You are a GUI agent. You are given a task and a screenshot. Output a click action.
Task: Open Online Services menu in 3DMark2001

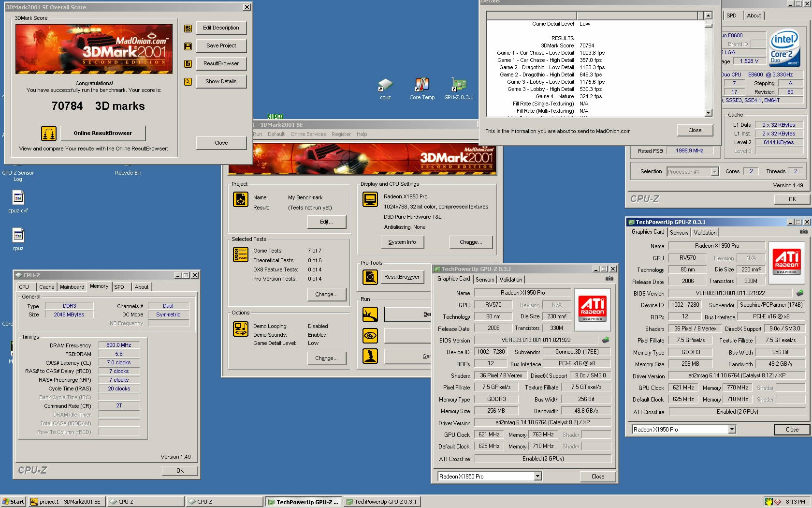tap(308, 134)
